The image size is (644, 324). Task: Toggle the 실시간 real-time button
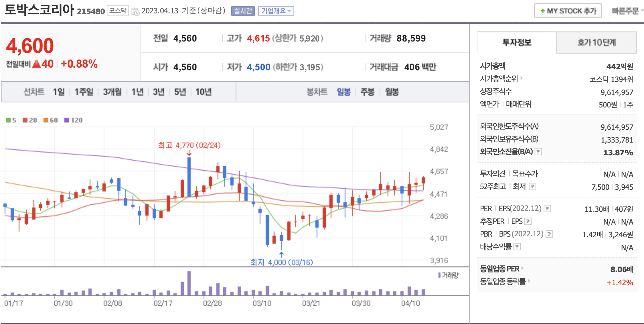pyautogui.click(x=243, y=11)
